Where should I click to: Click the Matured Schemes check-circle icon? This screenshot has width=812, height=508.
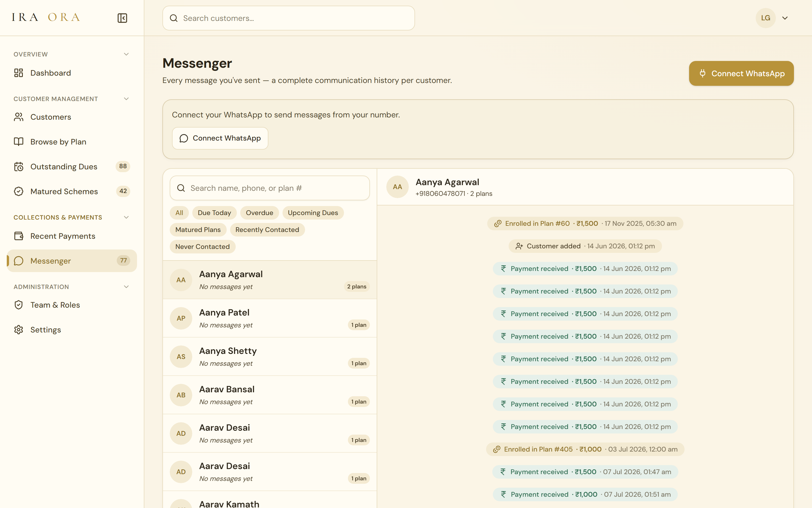(x=18, y=192)
